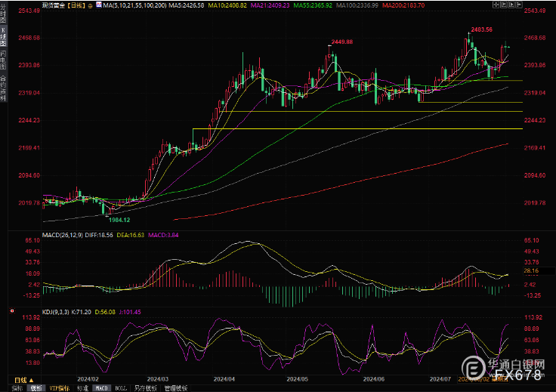
Task: Switch to K线图 in left sidebar
Action: pyautogui.click(x=4, y=38)
